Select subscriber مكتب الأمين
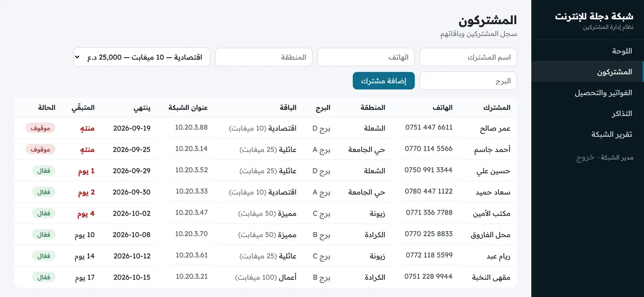644x297 pixels. tap(491, 214)
